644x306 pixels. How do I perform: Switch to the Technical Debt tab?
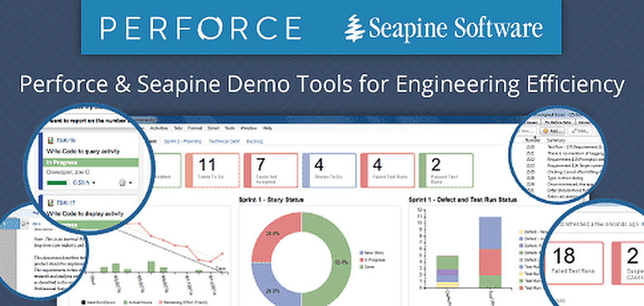pos(224,141)
